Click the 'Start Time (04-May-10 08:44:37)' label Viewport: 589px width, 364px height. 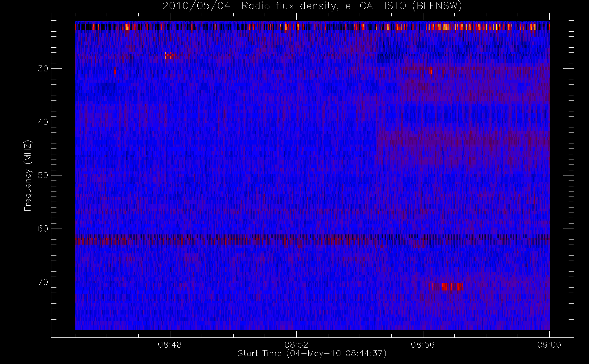click(x=312, y=353)
